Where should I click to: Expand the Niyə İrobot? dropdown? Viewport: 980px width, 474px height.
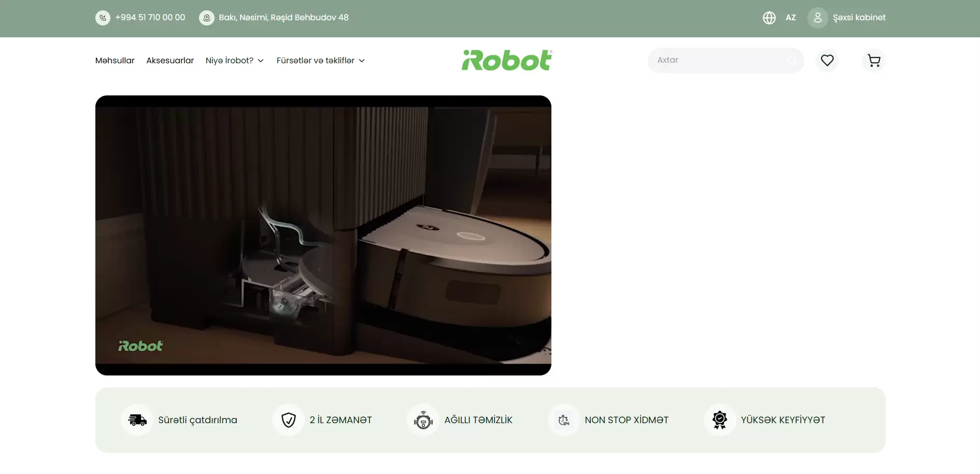[x=235, y=61]
